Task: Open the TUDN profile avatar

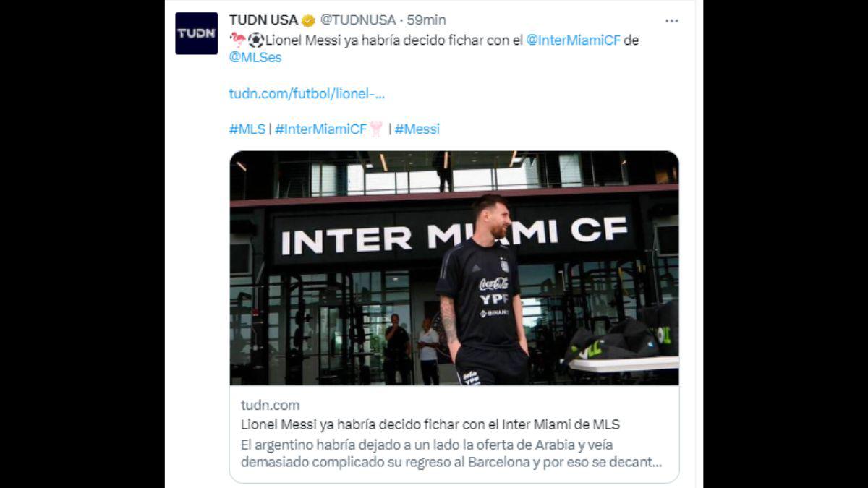Action: pos(196,33)
